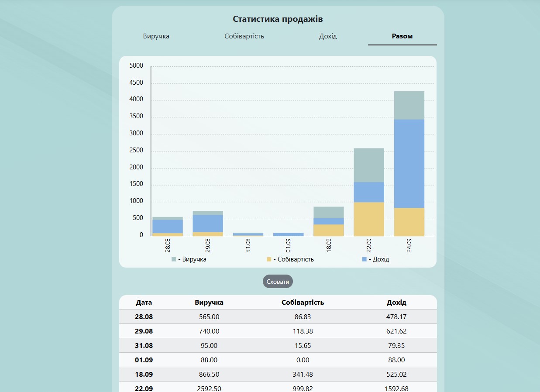Click the blue segment of the 29.08 bar
The width and height of the screenshot is (540, 392).
[208, 224]
